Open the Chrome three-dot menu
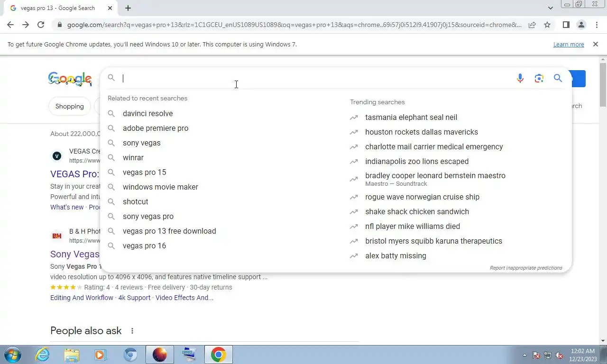This screenshot has height=364, width=607. (597, 25)
